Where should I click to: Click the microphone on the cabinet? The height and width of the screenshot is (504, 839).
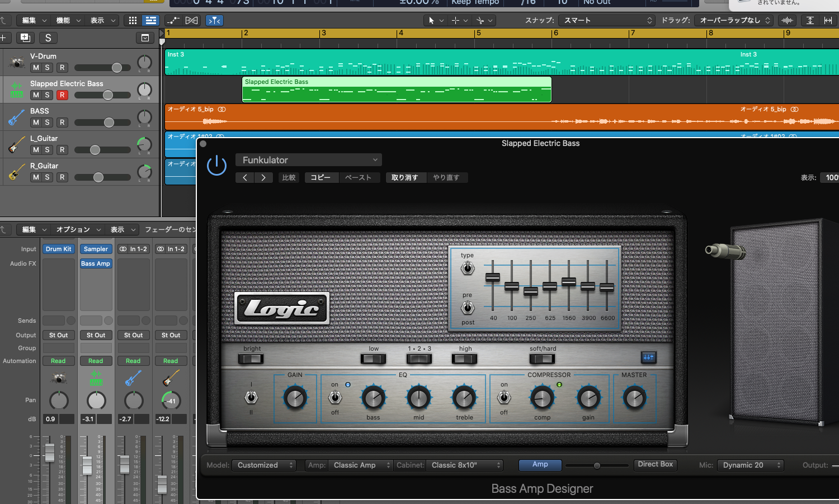[x=724, y=251]
